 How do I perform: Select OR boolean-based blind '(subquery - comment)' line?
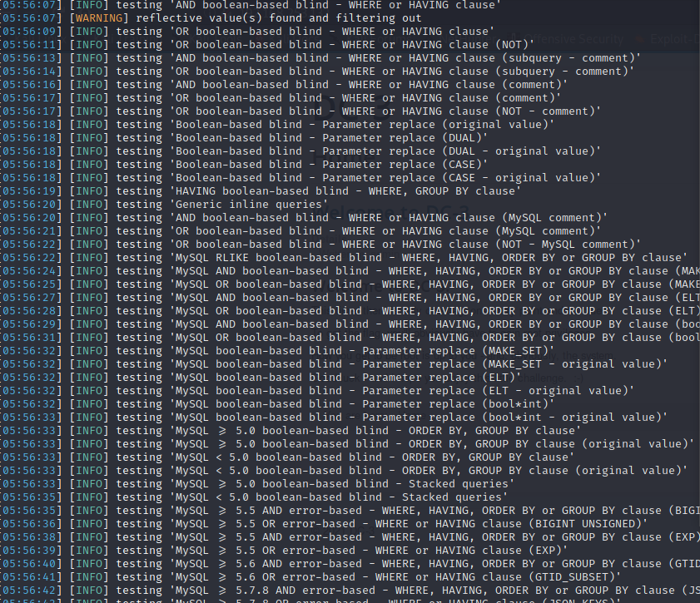click(x=317, y=72)
